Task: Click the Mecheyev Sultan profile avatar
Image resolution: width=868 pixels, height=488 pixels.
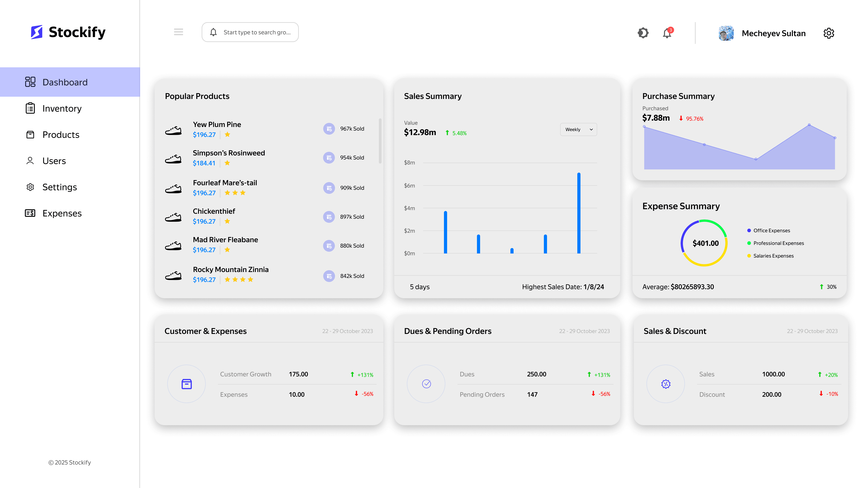Action: point(726,33)
